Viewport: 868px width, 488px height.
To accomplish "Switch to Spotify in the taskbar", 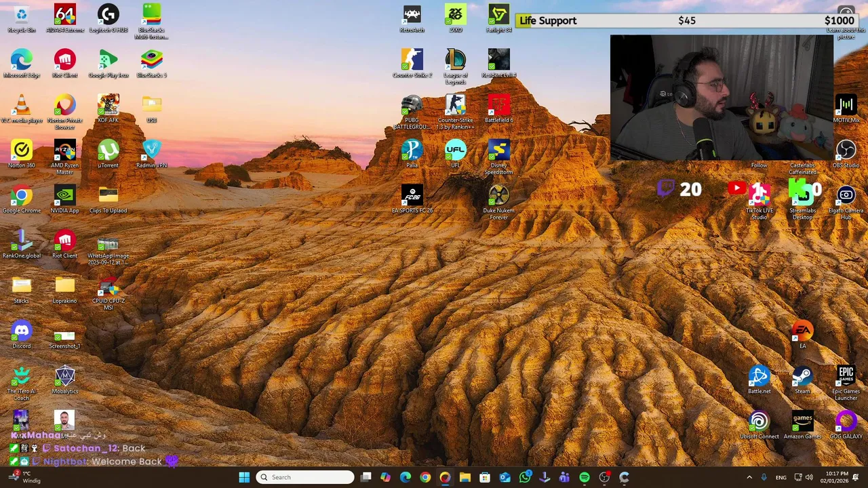I will (x=585, y=477).
